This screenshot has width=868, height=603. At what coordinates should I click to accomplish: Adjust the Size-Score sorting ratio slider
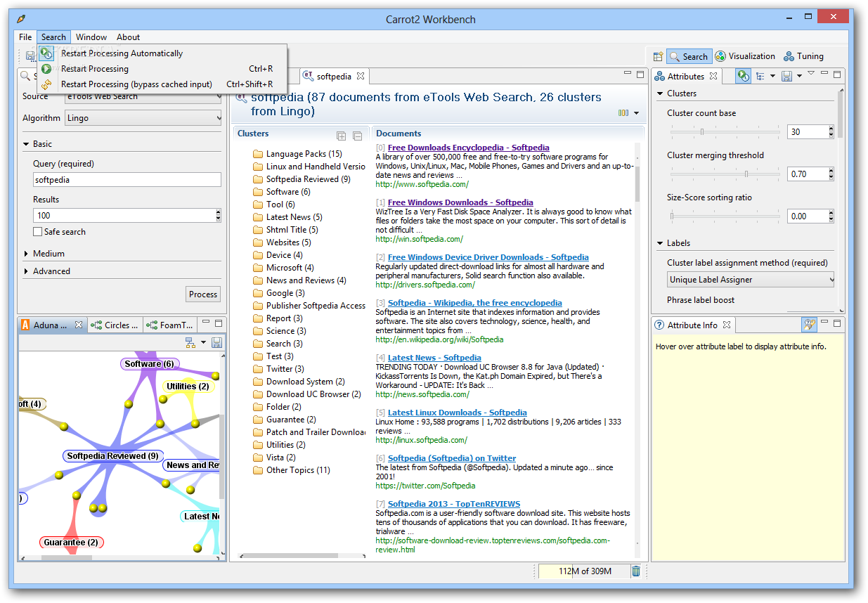point(725,216)
